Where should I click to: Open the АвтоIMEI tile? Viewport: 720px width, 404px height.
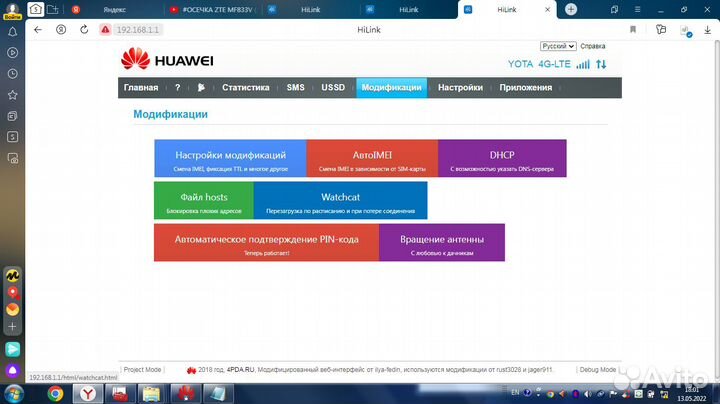372,158
